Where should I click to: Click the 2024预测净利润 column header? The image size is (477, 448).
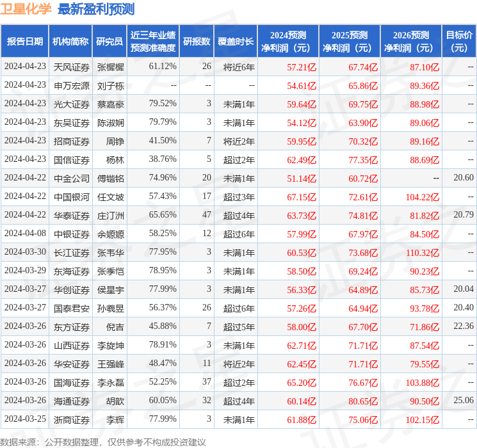[x=288, y=42]
